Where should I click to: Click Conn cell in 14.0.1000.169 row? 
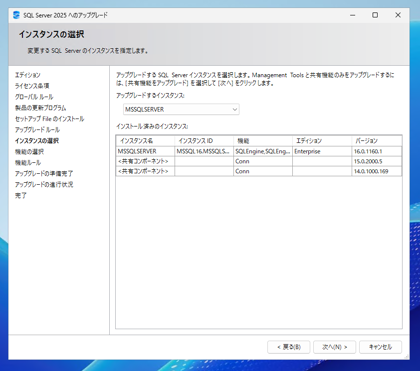[x=263, y=171]
